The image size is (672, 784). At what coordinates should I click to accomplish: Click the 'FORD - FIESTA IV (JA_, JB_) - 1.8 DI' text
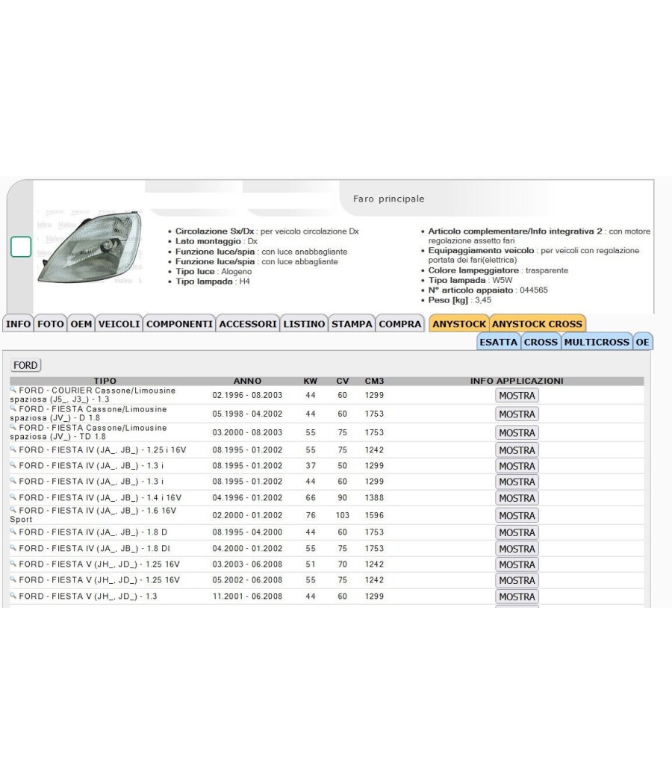(x=95, y=548)
